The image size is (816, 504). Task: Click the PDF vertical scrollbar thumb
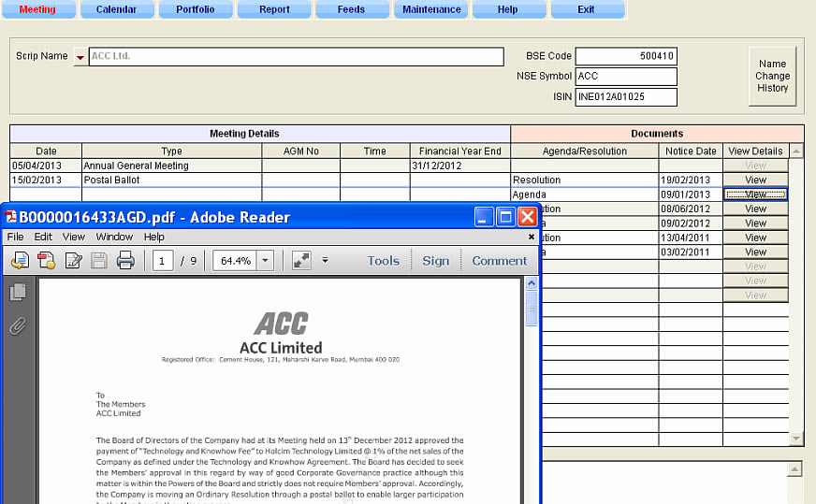tap(532, 309)
